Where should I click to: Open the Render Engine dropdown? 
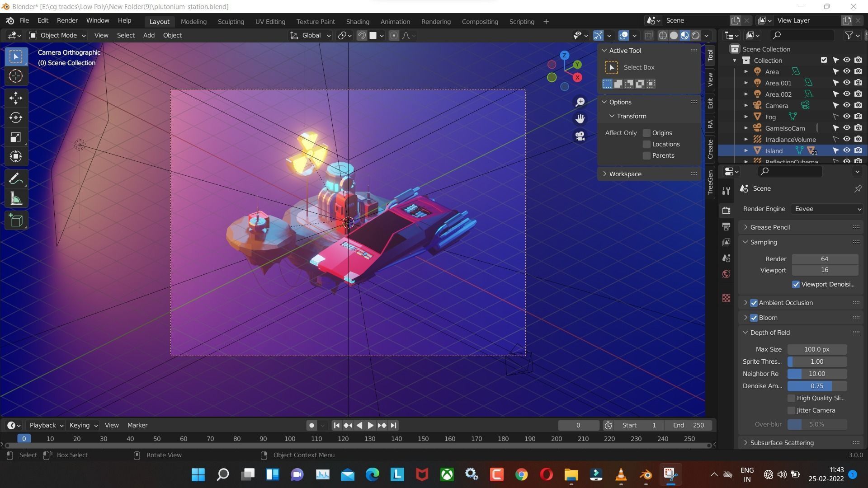point(827,209)
